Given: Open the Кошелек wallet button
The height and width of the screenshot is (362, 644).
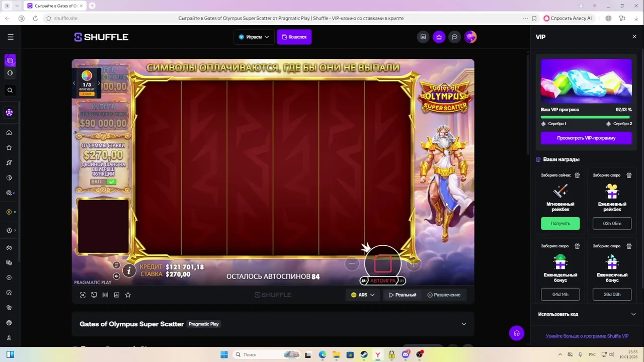Looking at the screenshot, I should tap(294, 37).
